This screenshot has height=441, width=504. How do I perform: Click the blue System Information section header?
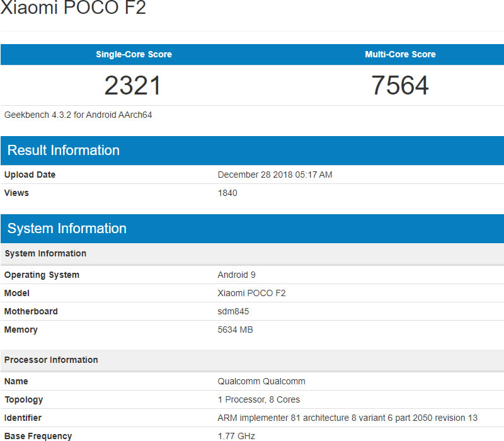[x=67, y=229]
